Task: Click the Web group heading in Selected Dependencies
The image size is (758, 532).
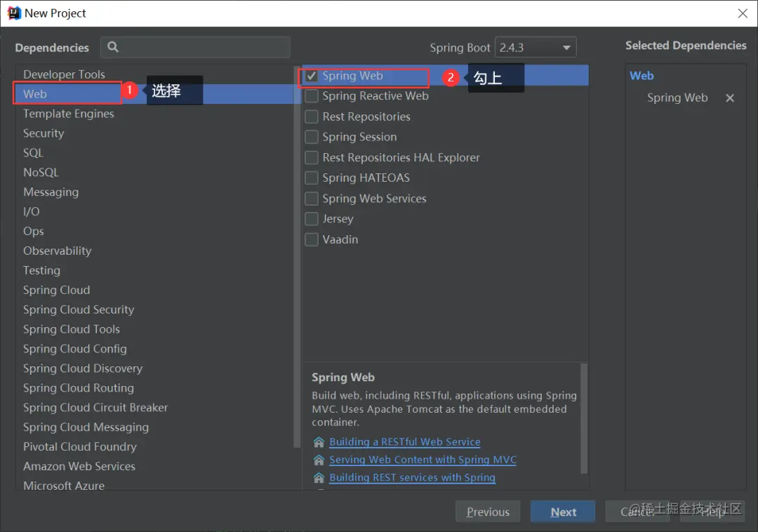Action: click(641, 76)
